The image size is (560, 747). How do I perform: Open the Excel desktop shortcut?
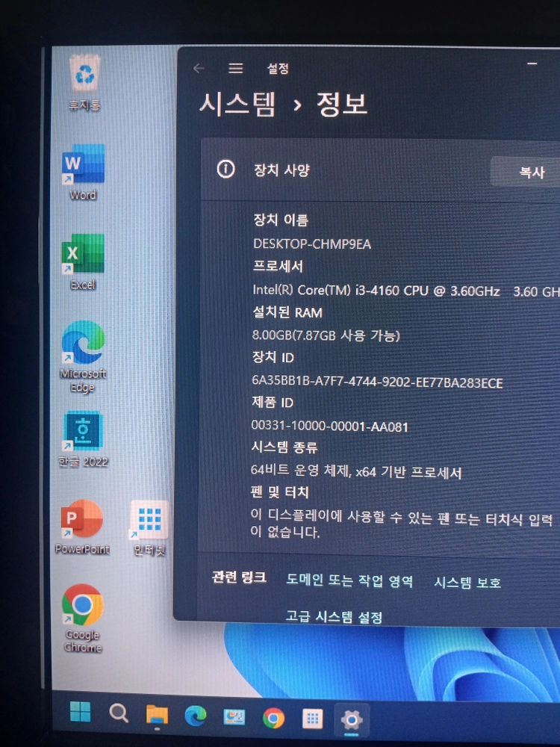tap(83, 262)
